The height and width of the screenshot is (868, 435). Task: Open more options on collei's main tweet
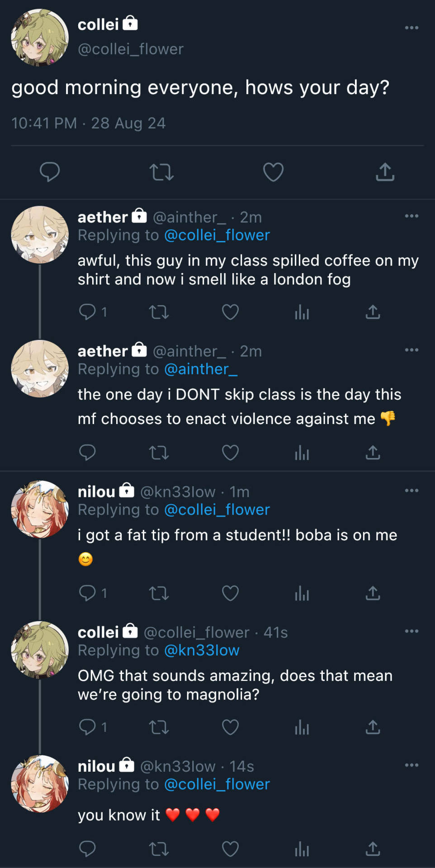coord(411,28)
